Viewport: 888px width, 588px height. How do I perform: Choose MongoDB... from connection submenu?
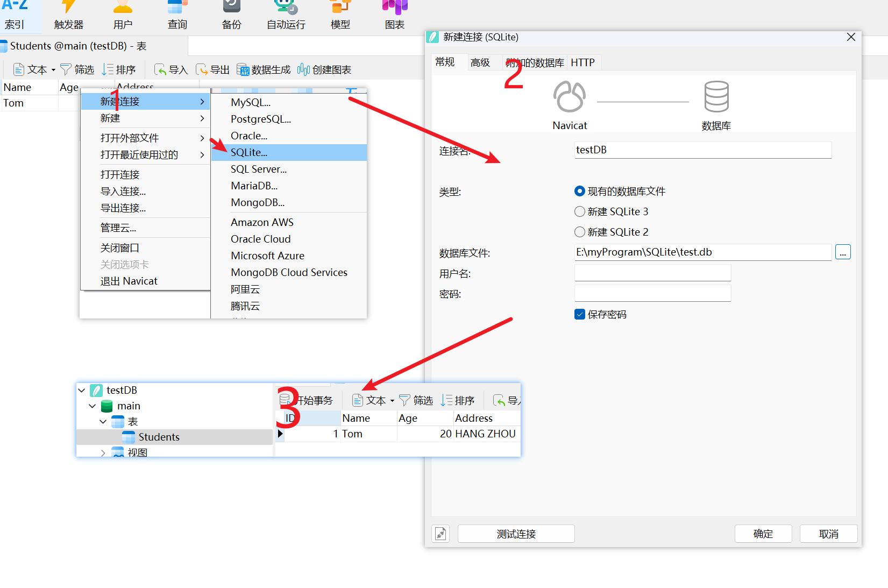(289, 202)
